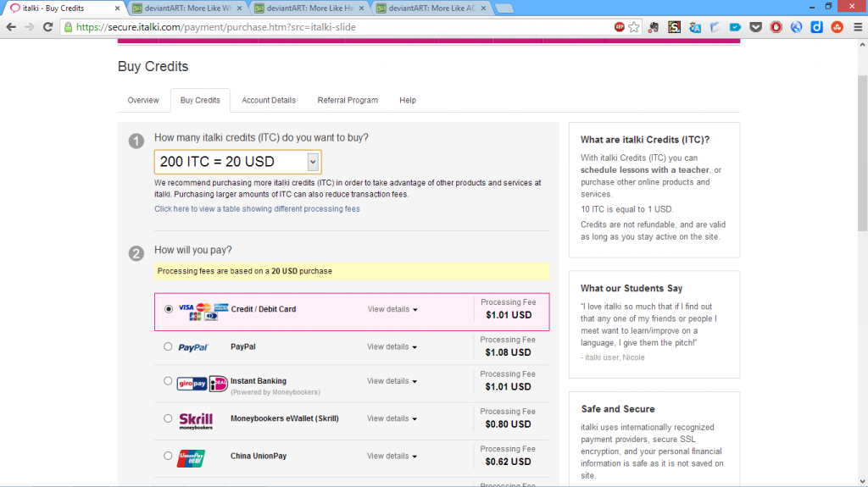Expand View details for Moneybookers eWallet
Viewport: 868px width, 487px height.
pyautogui.click(x=392, y=419)
